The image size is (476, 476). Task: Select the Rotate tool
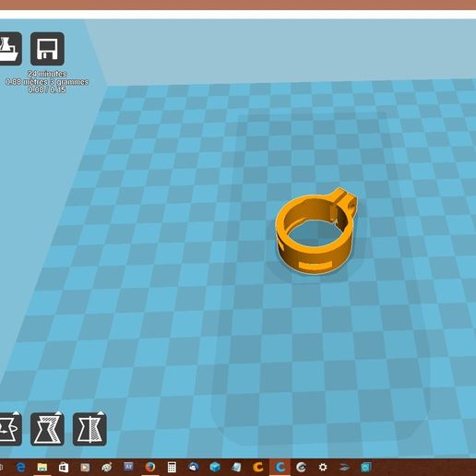point(10,429)
